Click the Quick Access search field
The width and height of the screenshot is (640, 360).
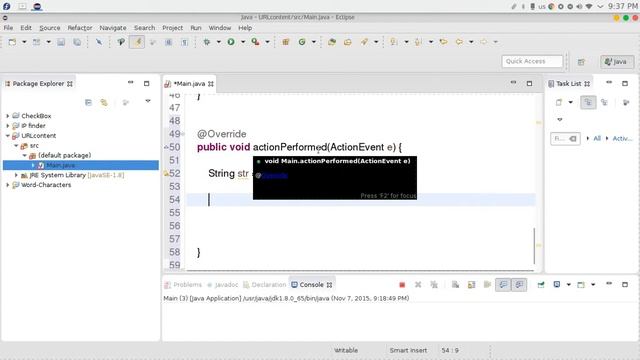tap(532, 61)
